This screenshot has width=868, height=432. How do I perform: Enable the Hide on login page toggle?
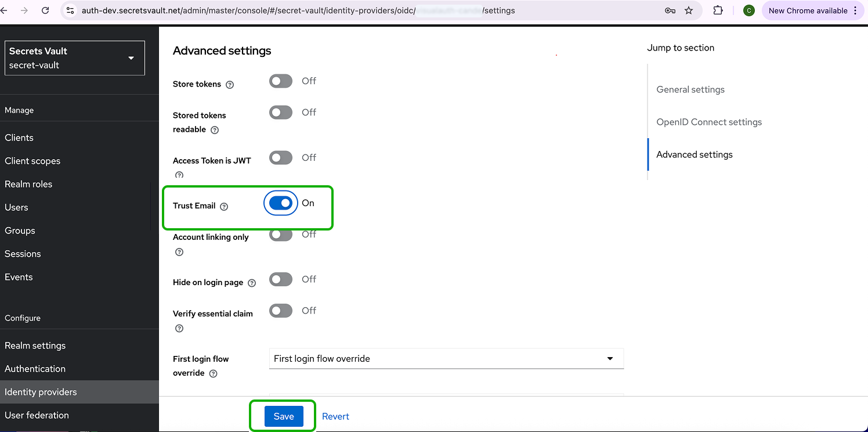click(x=281, y=280)
